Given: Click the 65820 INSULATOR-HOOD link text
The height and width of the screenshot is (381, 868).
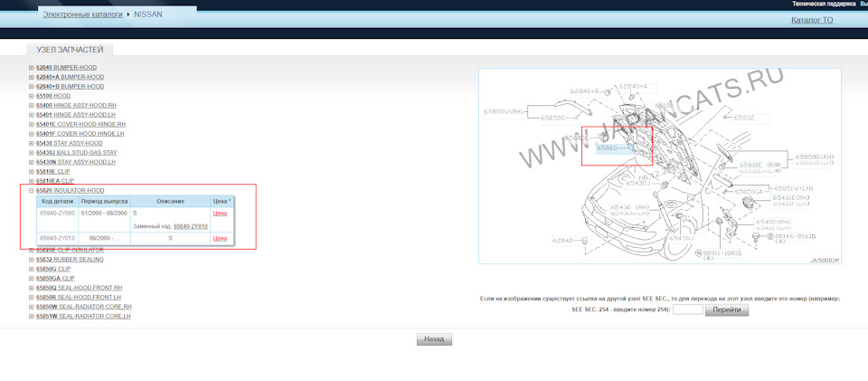Looking at the screenshot, I should point(70,190).
